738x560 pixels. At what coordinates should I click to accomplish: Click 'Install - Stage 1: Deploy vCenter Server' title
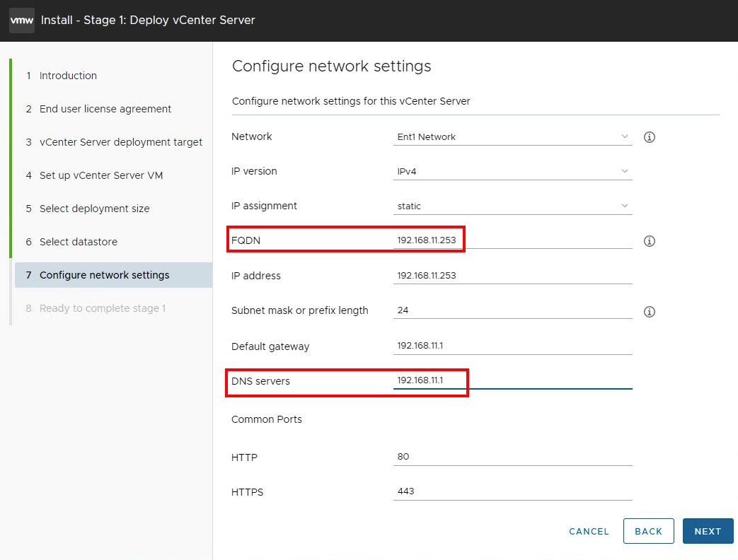pyautogui.click(x=148, y=21)
